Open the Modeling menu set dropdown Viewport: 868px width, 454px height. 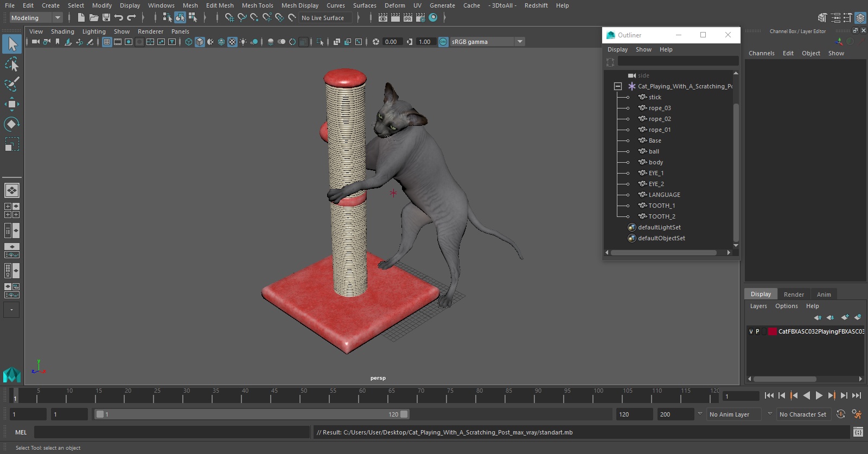point(36,18)
